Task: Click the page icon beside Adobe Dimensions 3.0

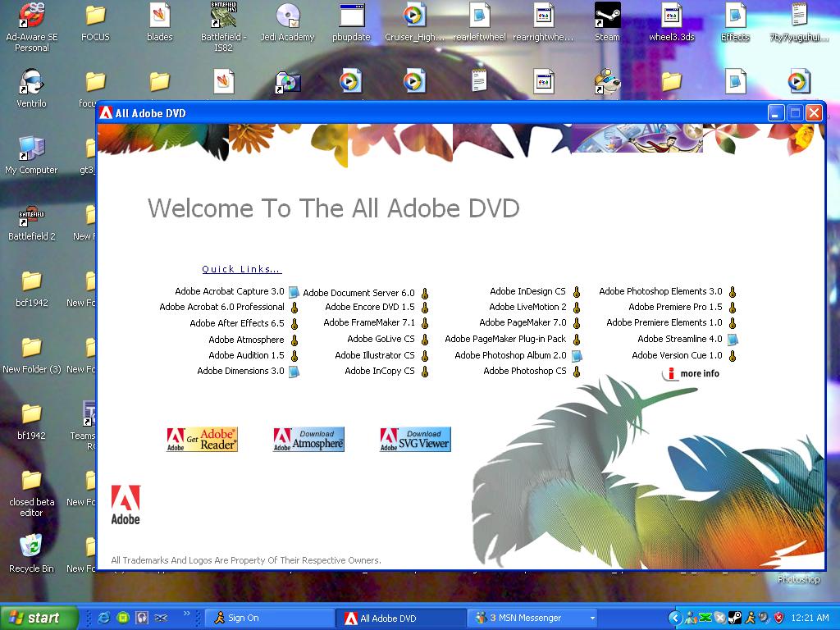Action: point(294,372)
